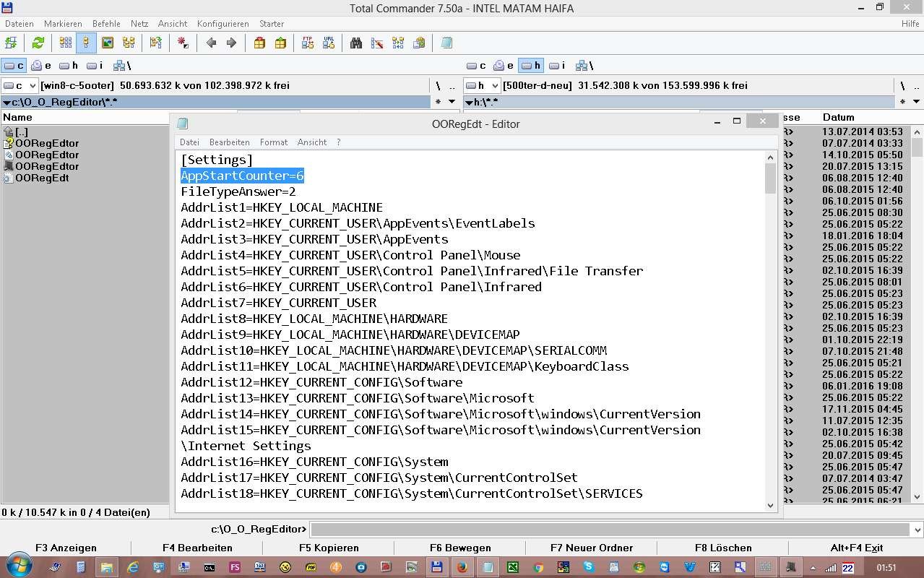The image size is (924, 578).
Task: Open Total Commander Konfigurieren menu
Action: pos(223,24)
